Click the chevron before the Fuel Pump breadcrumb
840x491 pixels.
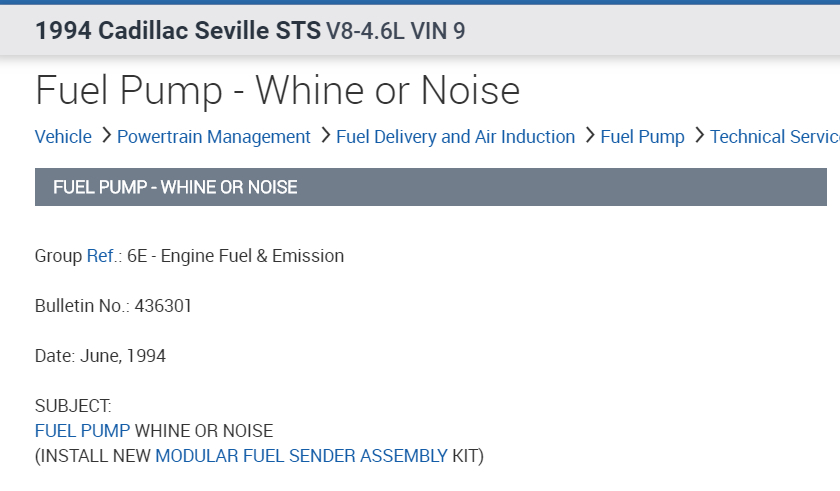(x=589, y=136)
